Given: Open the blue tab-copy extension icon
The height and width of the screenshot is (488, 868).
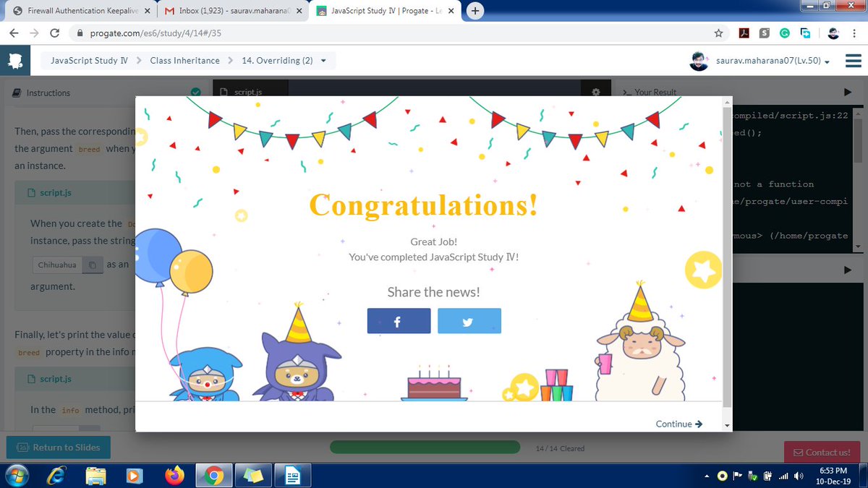Looking at the screenshot, I should coord(805,33).
